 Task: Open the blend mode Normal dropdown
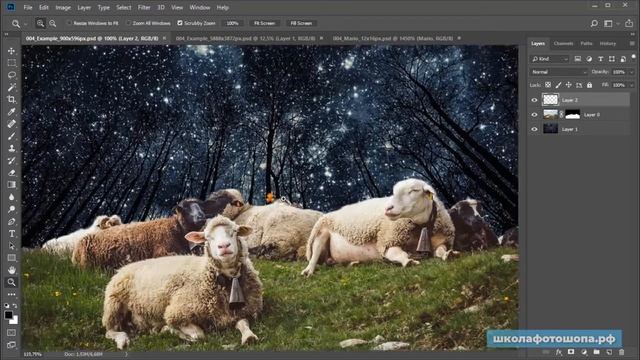point(559,72)
